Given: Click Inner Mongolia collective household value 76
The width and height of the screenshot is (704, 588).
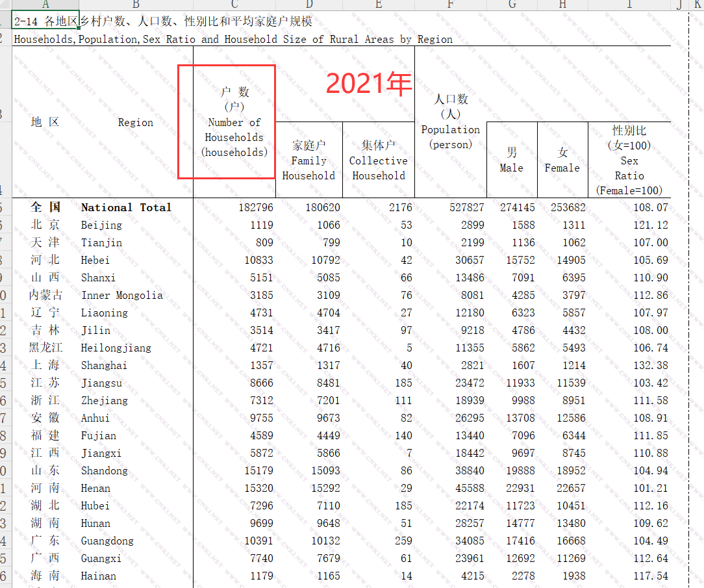Looking at the screenshot, I should (x=407, y=295).
